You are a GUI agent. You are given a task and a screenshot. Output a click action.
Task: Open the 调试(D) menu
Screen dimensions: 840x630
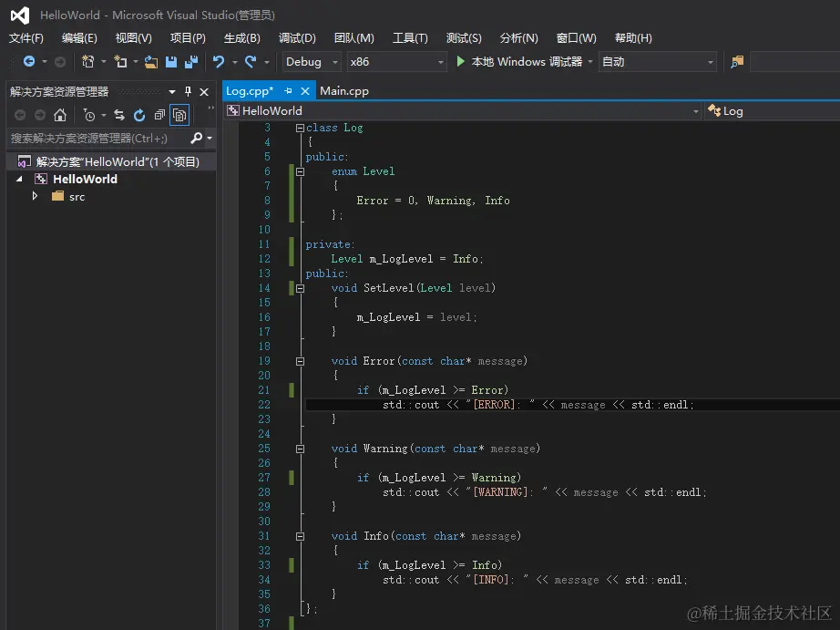tap(297, 37)
